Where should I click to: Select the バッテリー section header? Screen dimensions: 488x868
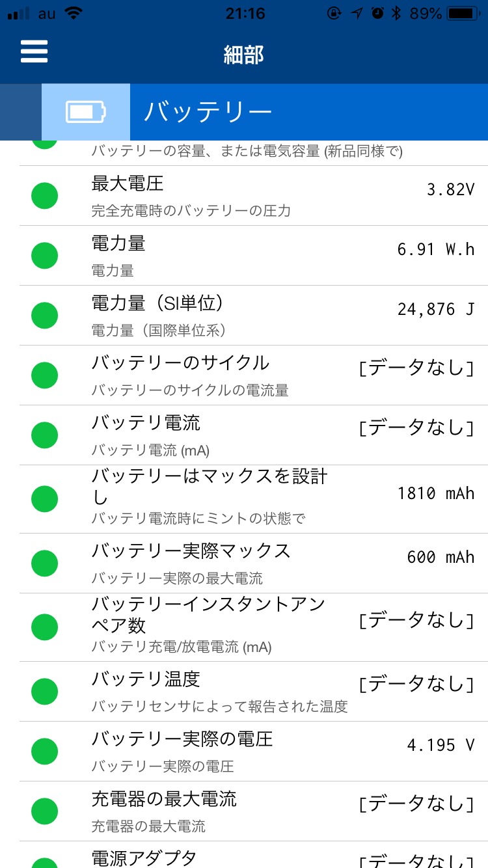pos(208,112)
